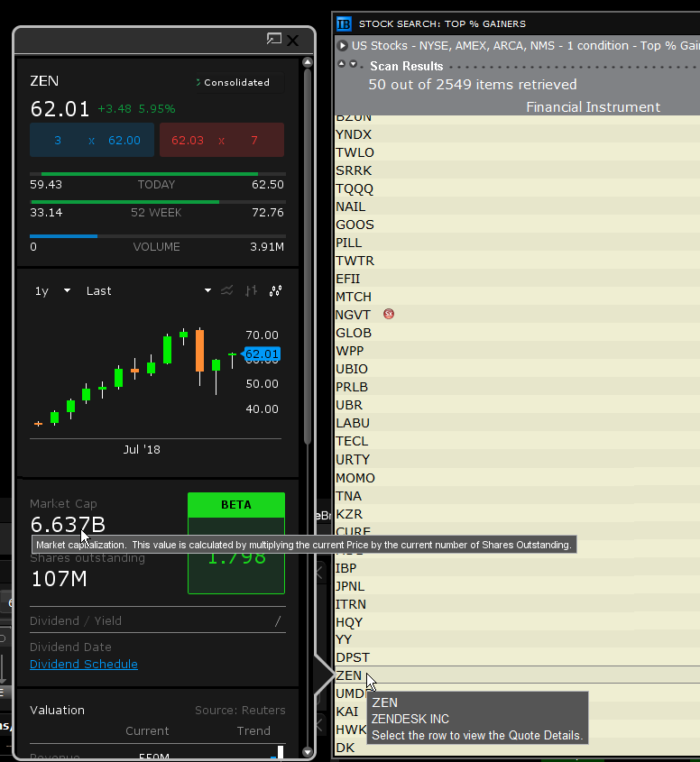Click the red alert icon beside NGVT

389,314
